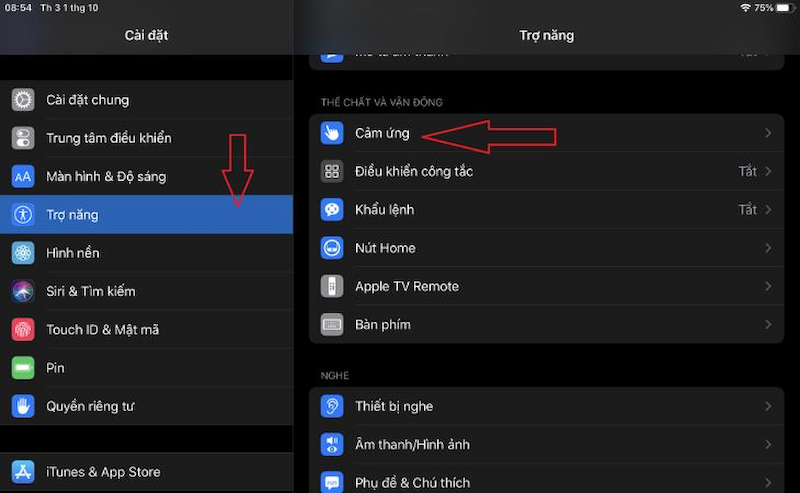The image size is (800, 493).
Task: Open iTunes & App Store settings
Action: [146, 472]
